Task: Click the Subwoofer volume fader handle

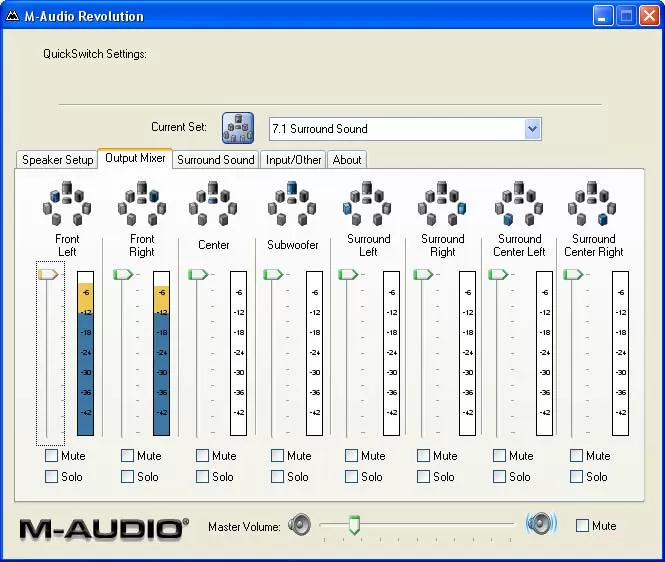Action: (273, 274)
